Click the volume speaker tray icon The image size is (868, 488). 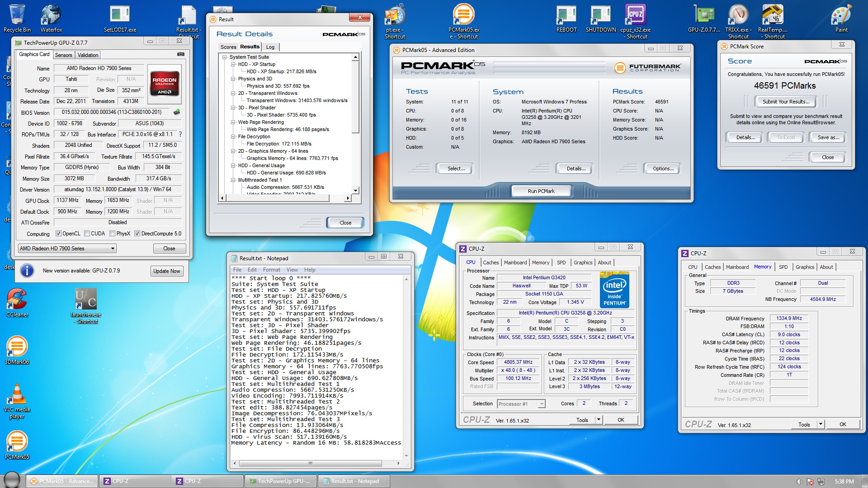pyautogui.click(x=799, y=482)
